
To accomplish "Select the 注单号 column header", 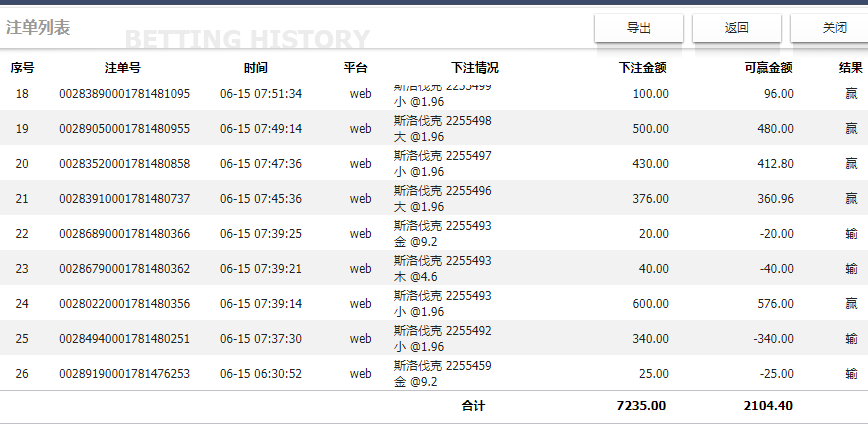I will click(123, 68).
